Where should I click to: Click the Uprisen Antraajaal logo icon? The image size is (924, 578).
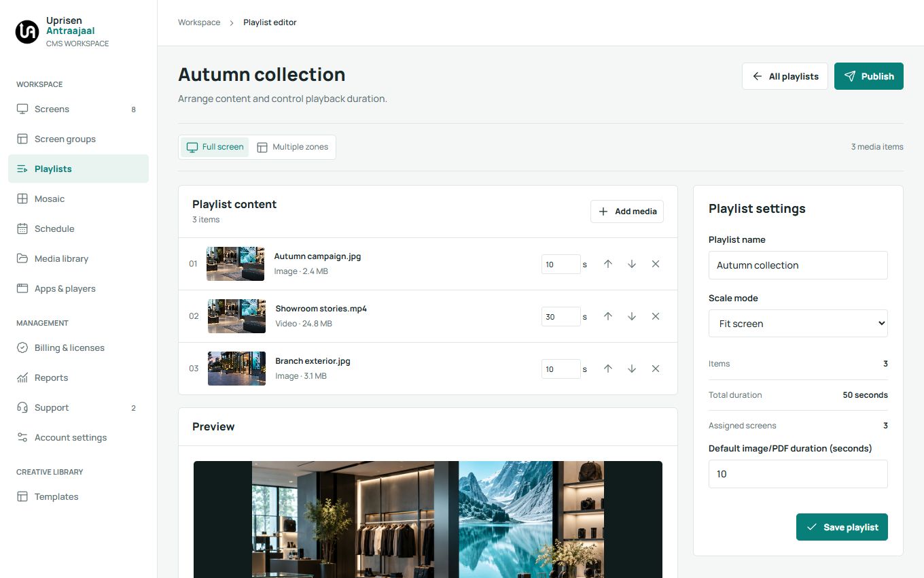(x=27, y=32)
